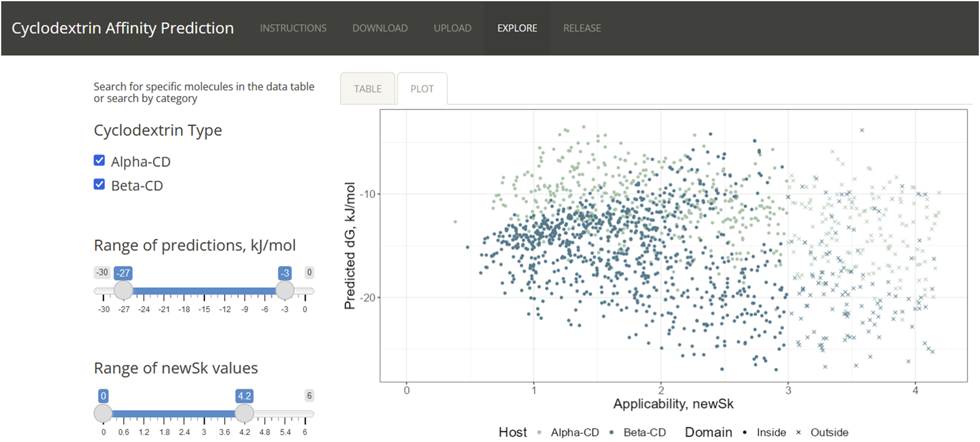The width and height of the screenshot is (980, 442).
Task: Click the newSk slider lower handle at 0
Action: pyautogui.click(x=103, y=413)
